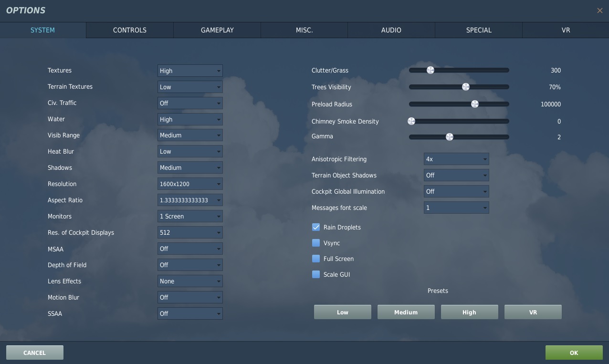Open the Civ. Traffic dropdown
This screenshot has height=364, width=609.
tap(190, 103)
